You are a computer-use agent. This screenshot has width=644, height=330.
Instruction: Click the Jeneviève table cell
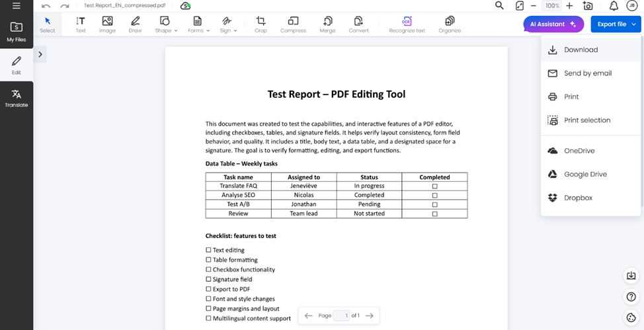click(303, 186)
